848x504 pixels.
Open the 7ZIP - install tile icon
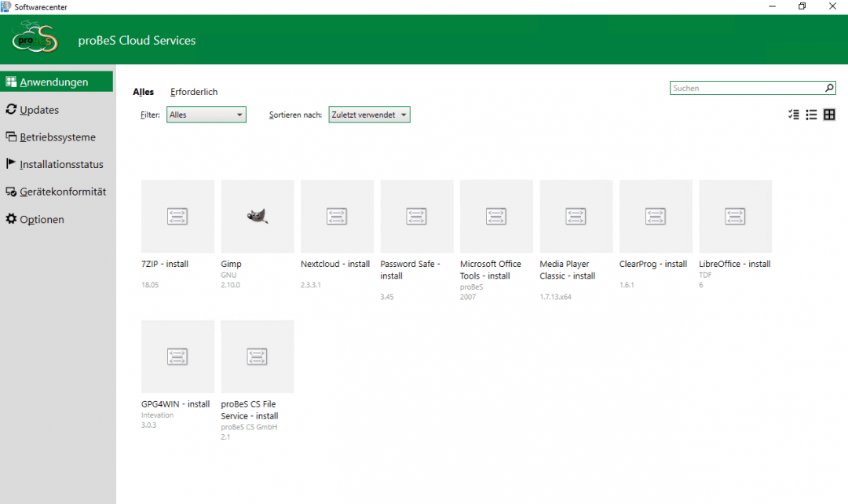click(x=177, y=217)
